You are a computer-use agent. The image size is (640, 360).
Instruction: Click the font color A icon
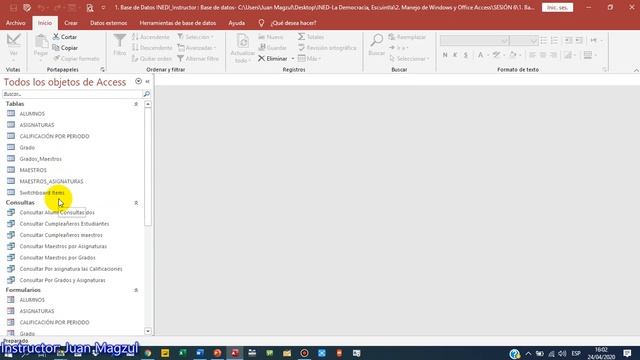coord(480,55)
